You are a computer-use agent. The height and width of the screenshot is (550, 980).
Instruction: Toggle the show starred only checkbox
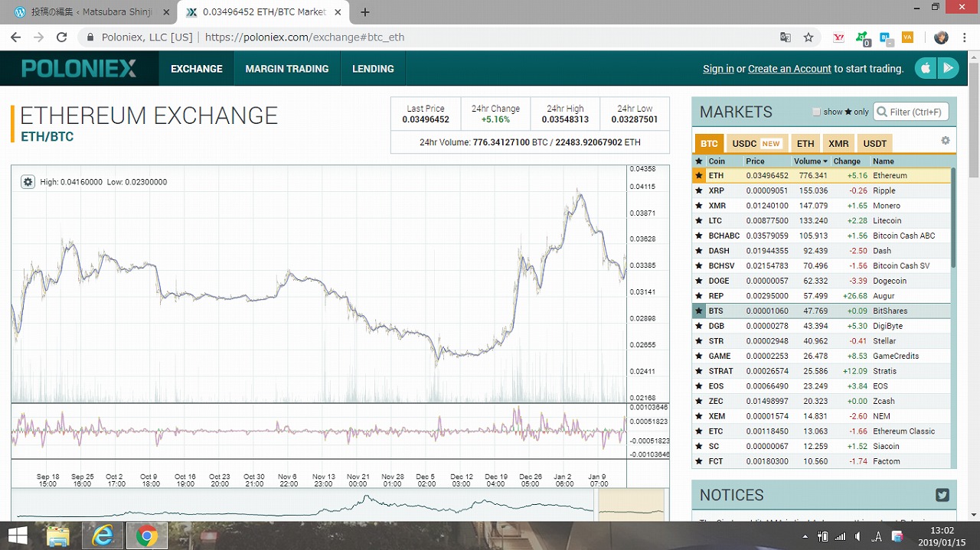click(816, 112)
